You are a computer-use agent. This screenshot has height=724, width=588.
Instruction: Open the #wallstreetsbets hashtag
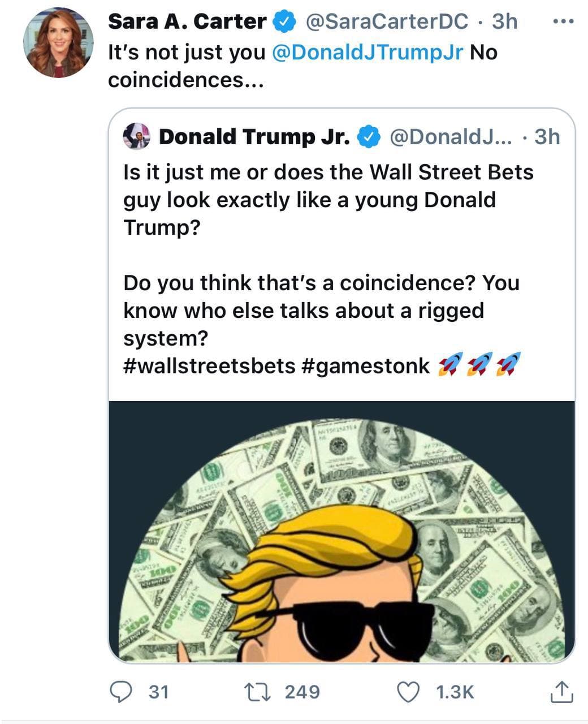click(x=209, y=366)
